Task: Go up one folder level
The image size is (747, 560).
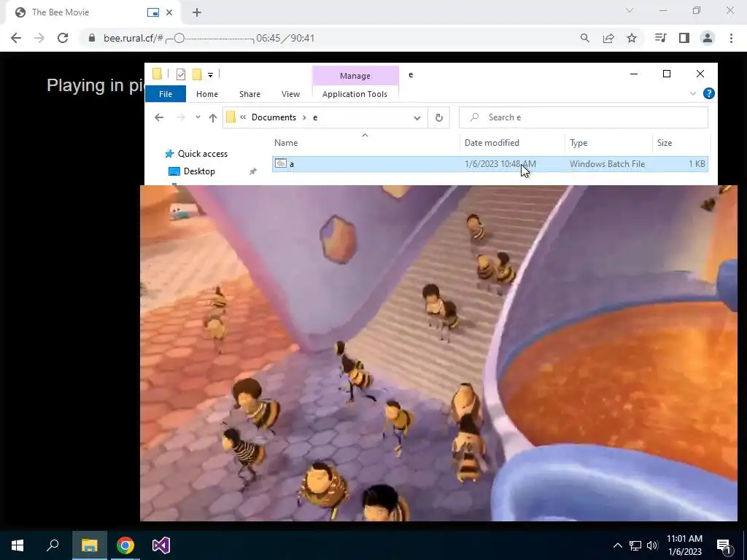Action: tap(212, 117)
